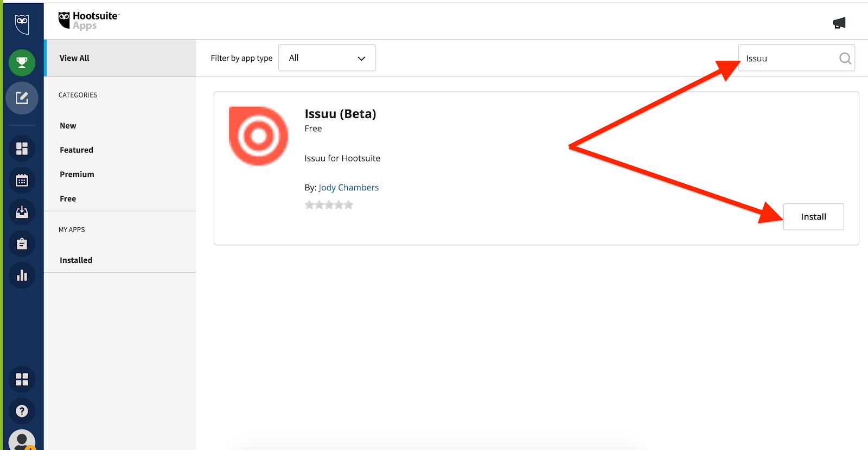
Task: Click the Hootsuite Apps header logo
Action: click(89, 21)
